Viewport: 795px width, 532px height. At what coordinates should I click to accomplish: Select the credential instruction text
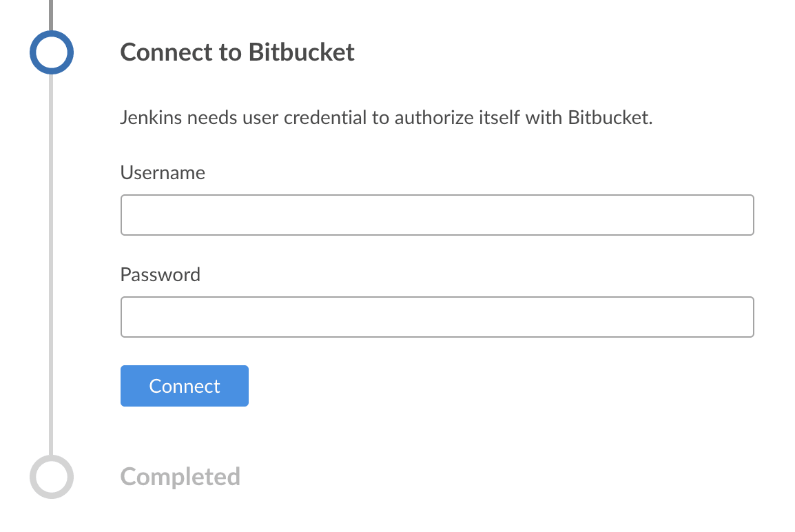pos(386,117)
